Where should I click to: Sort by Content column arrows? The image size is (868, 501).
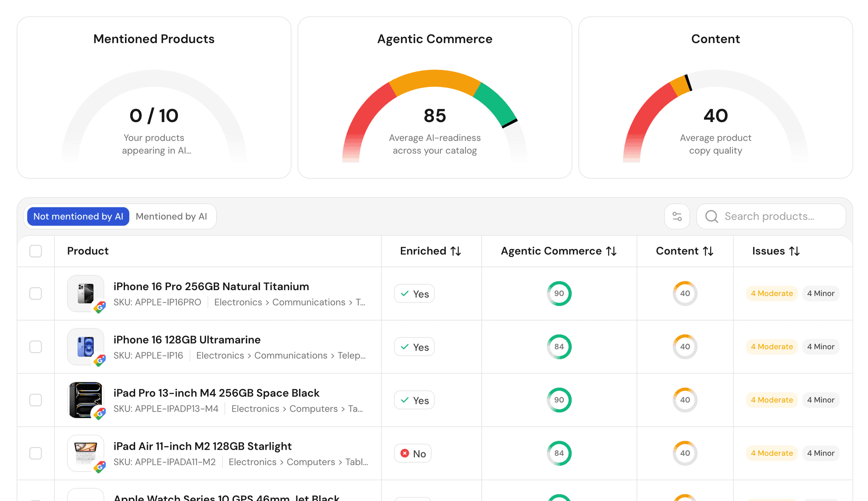pyautogui.click(x=708, y=251)
